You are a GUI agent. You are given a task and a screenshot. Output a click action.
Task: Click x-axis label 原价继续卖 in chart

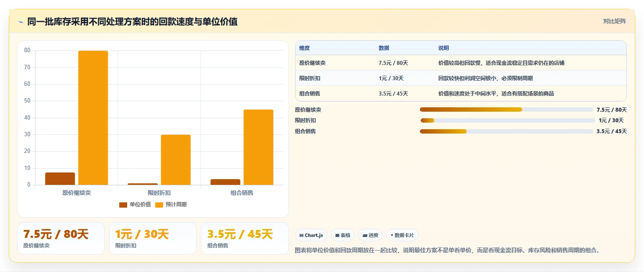77,193
